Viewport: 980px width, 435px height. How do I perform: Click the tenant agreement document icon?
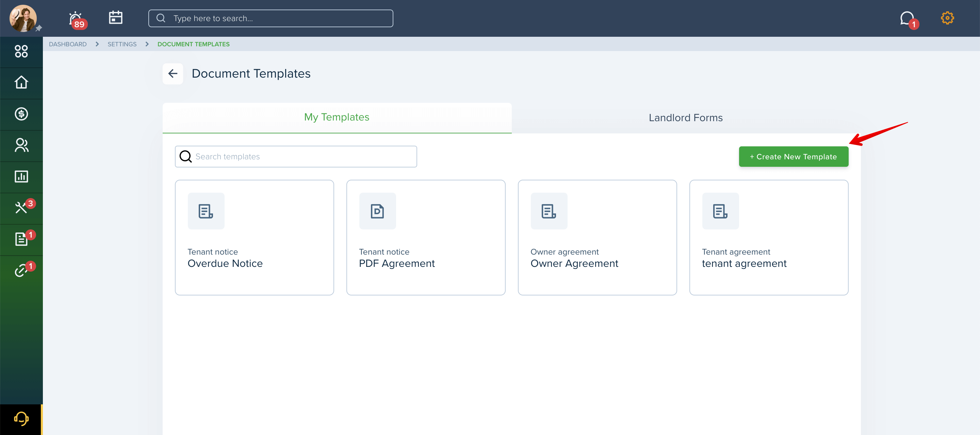tap(721, 211)
